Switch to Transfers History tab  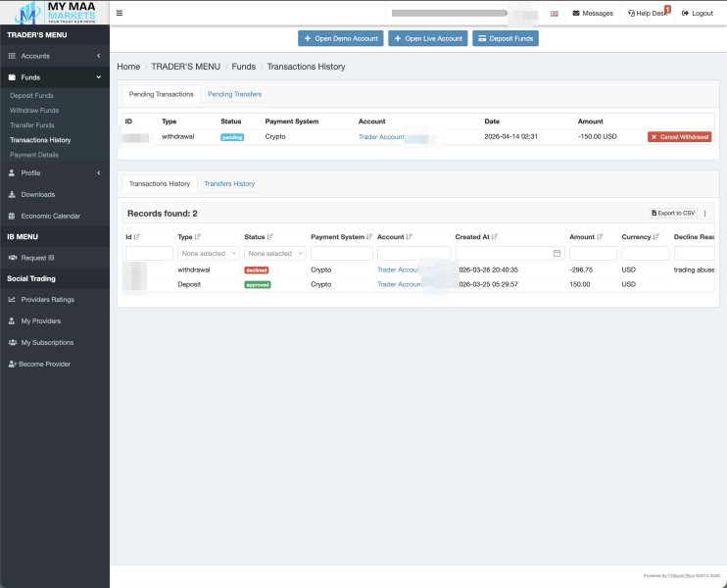click(x=229, y=183)
